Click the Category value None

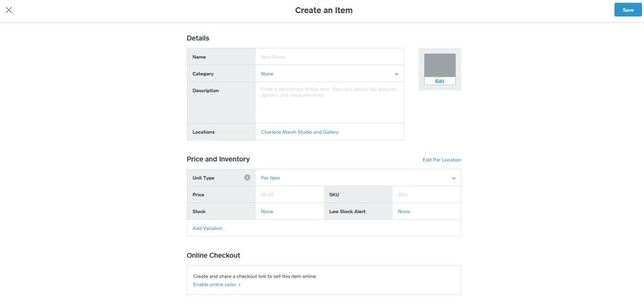267,74
